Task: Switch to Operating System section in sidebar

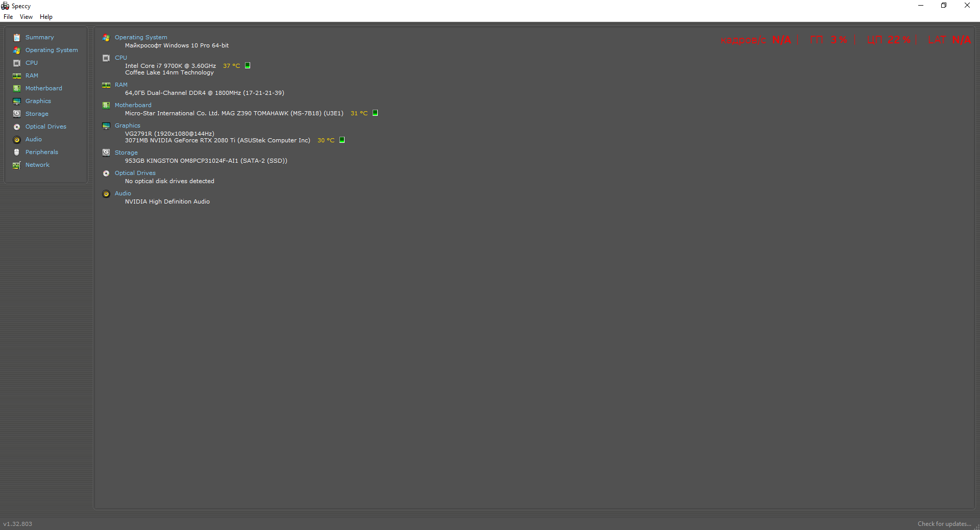Action: tap(52, 50)
